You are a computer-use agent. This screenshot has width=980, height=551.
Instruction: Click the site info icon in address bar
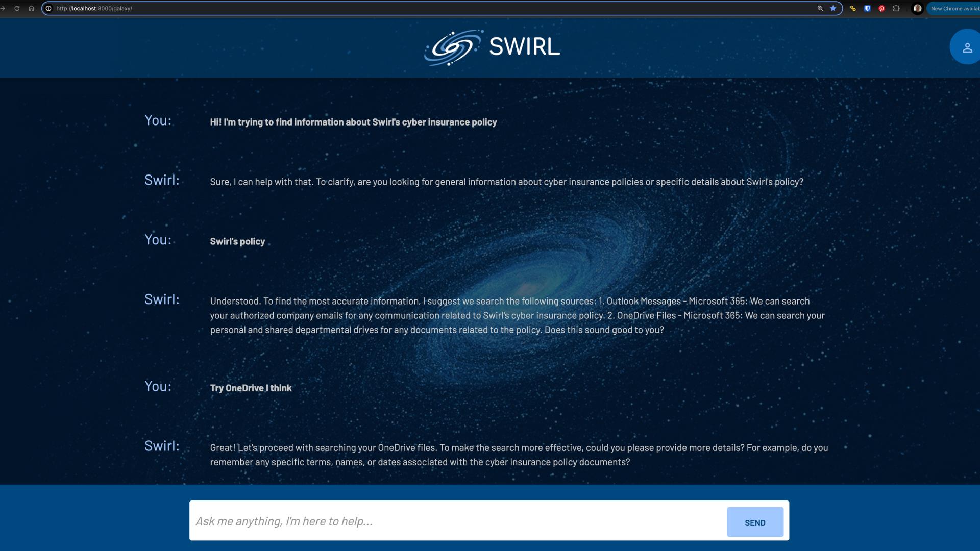(48, 8)
